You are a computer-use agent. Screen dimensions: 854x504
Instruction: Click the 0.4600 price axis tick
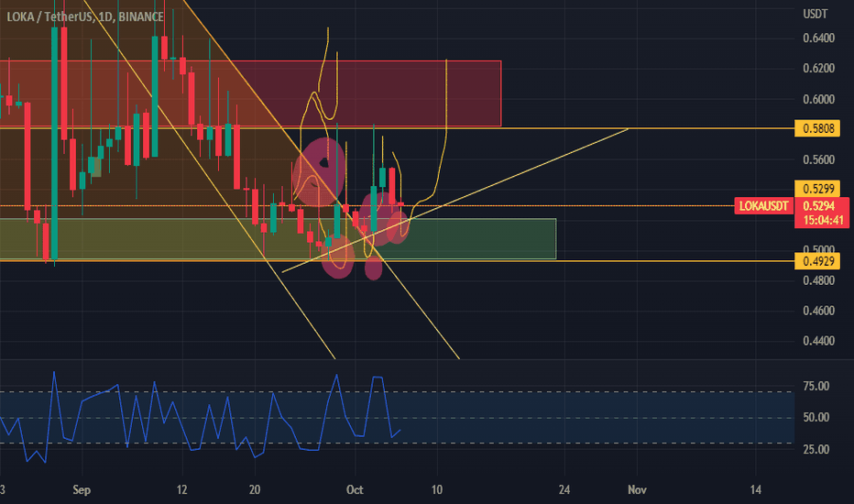tap(818, 311)
